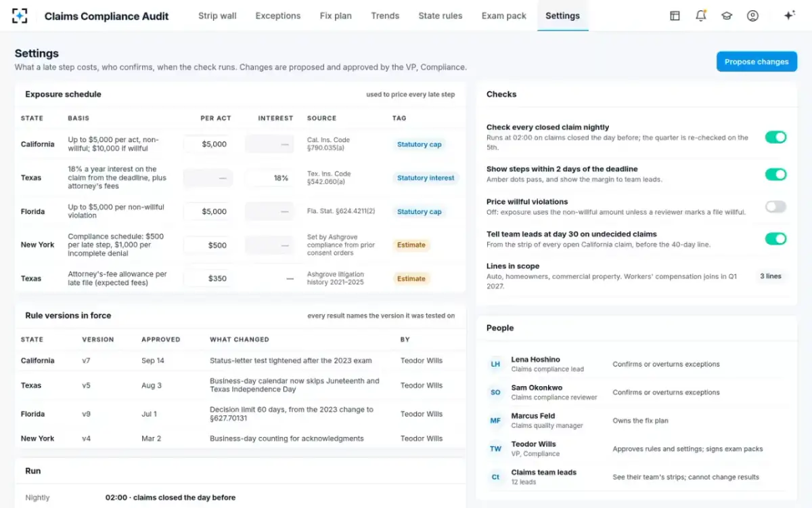This screenshot has height=508, width=812.
Task: Click the California v7 version cell
Action: (x=86, y=361)
